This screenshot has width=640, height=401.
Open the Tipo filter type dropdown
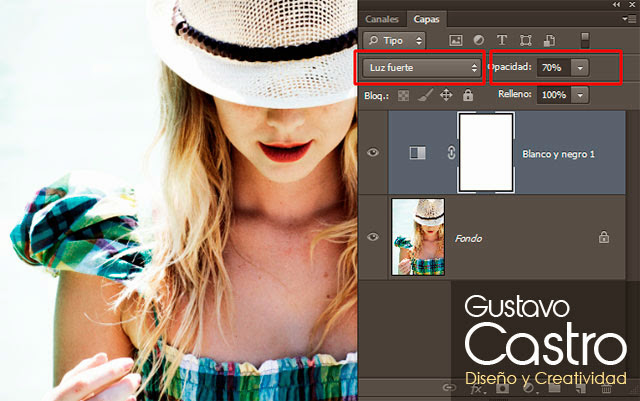tap(394, 41)
